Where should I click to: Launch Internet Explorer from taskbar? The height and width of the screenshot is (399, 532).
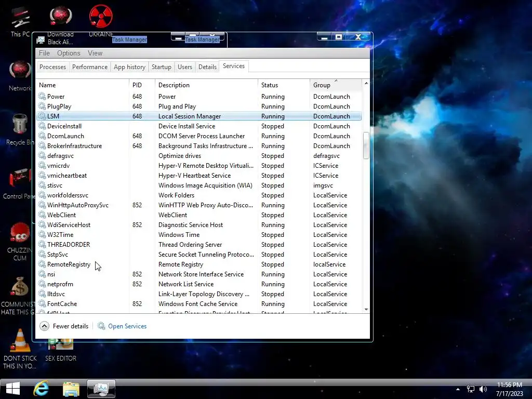41,389
